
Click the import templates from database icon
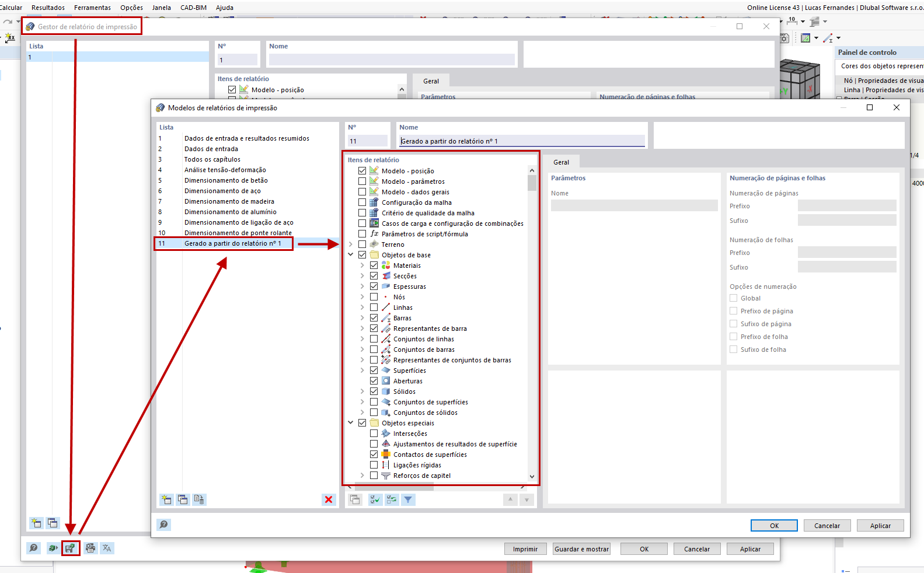199,499
